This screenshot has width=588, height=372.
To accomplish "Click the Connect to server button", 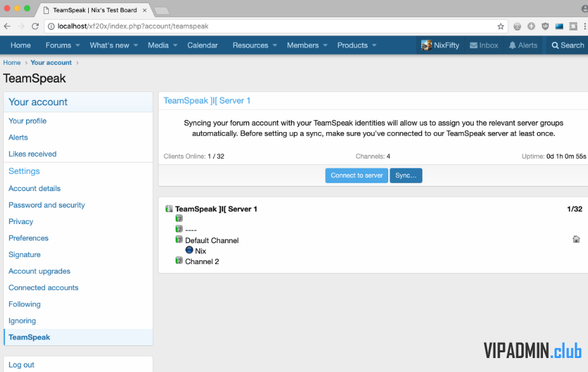I will click(x=356, y=176).
